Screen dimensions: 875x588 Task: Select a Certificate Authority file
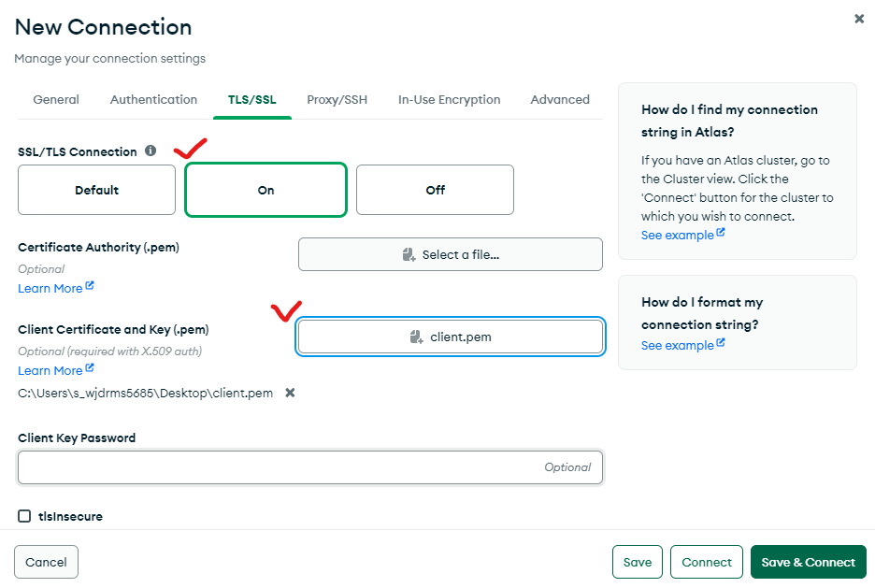click(450, 254)
